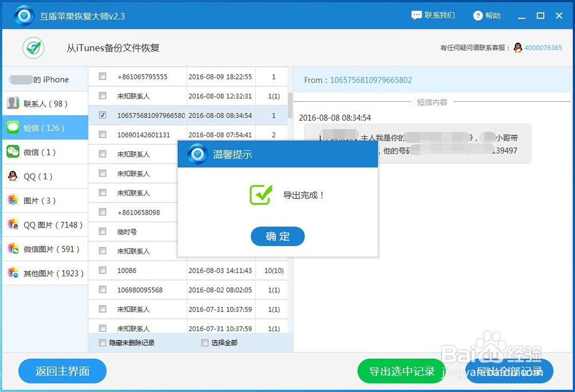Open 图片 (3) category
Screen dimensions: 575x392
45,200
